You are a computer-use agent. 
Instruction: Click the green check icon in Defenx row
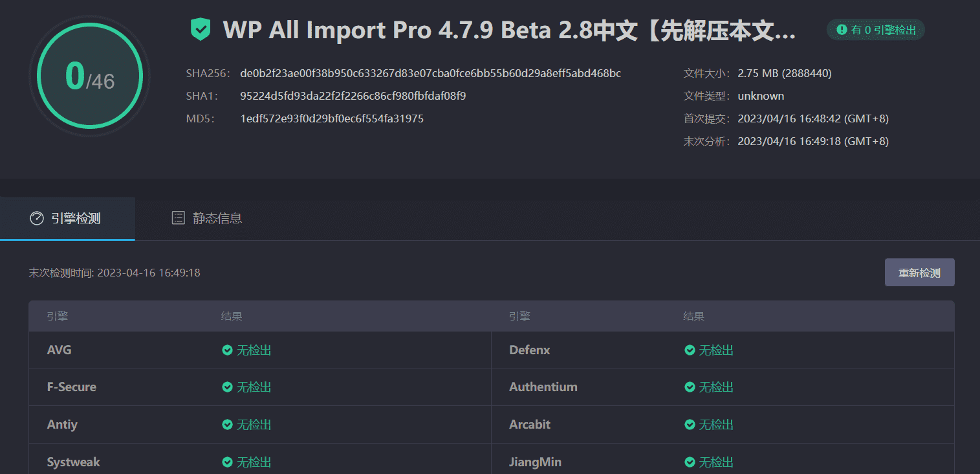[x=690, y=350]
